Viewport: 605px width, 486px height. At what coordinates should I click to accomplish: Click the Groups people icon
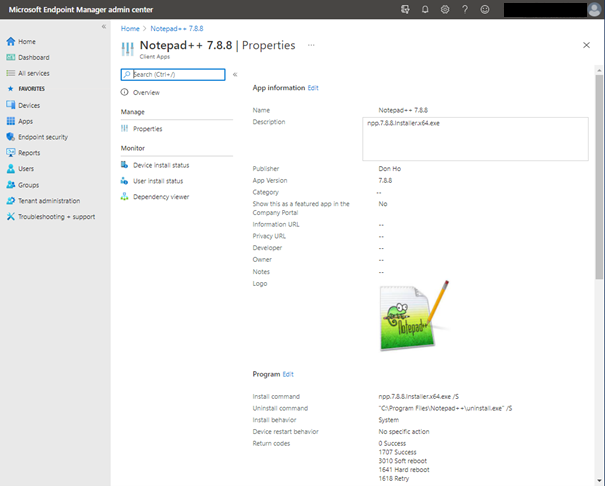tap(11, 185)
